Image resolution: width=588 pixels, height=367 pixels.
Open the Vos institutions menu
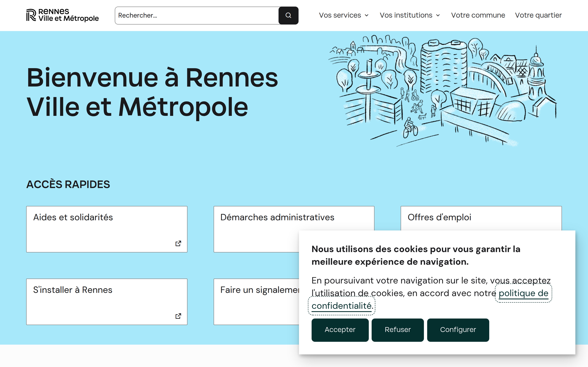coord(406,15)
